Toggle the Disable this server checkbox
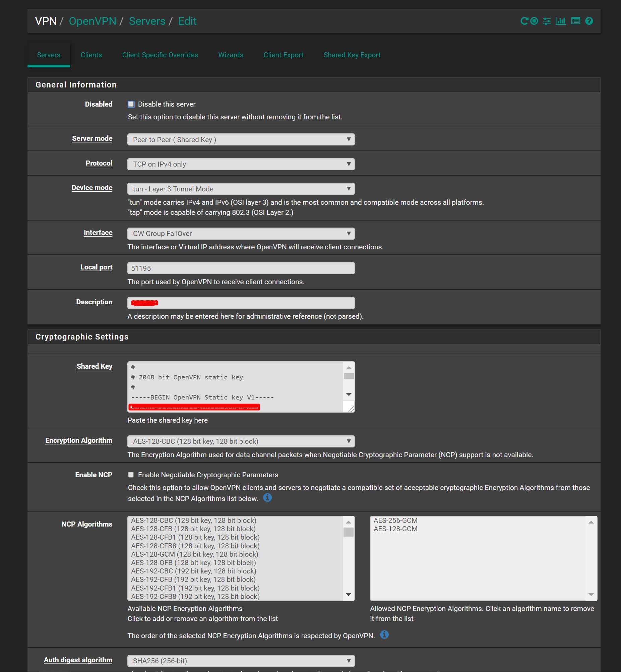The height and width of the screenshot is (672, 621). [131, 104]
